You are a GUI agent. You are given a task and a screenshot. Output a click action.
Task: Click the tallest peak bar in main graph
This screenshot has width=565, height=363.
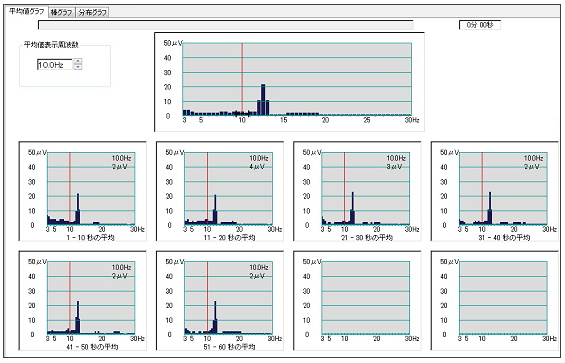263,100
